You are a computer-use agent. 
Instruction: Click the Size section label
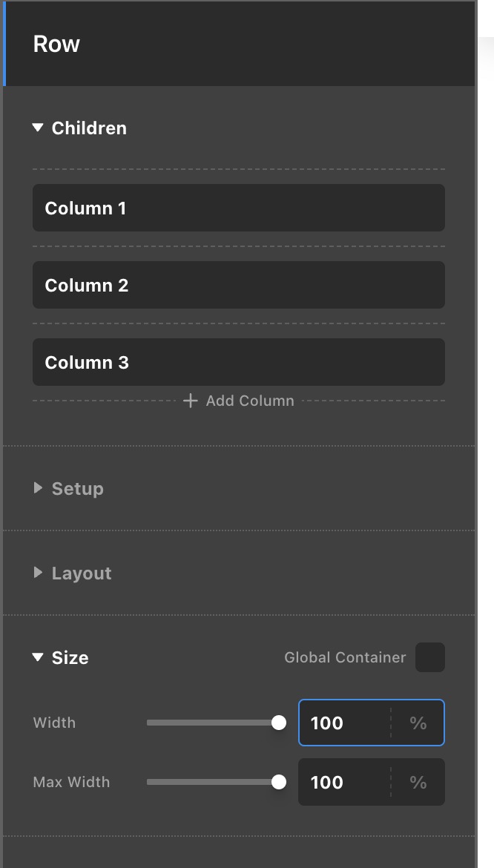point(70,658)
